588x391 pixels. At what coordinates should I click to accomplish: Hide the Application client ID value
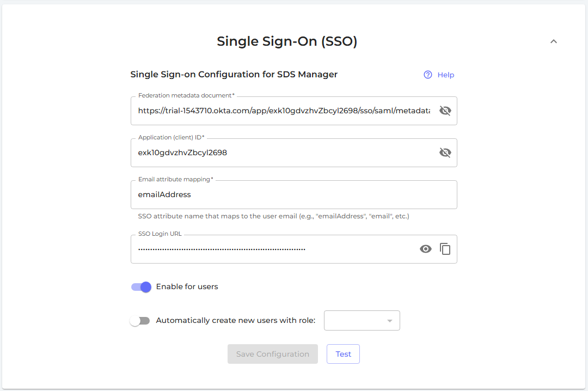point(445,152)
